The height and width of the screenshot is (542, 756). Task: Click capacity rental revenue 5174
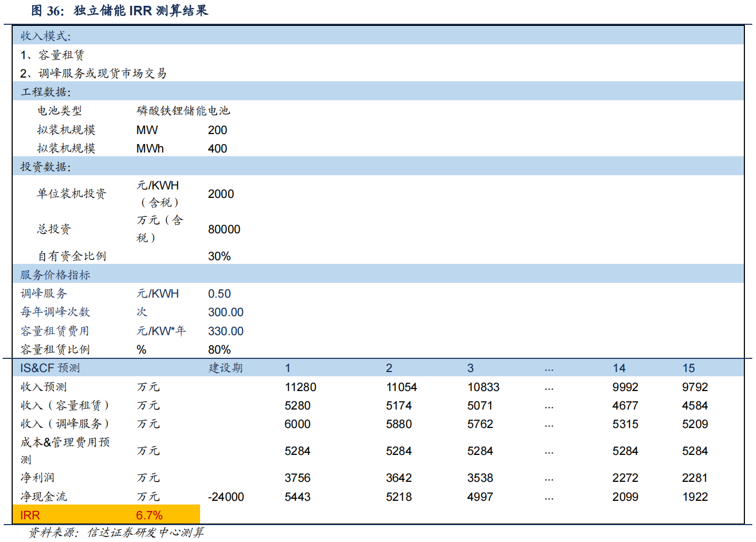point(399,405)
